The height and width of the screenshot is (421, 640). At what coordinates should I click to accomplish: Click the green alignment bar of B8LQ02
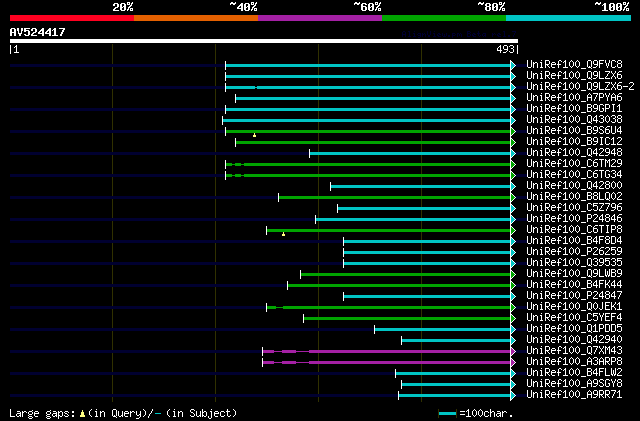pyautogui.click(x=395, y=198)
